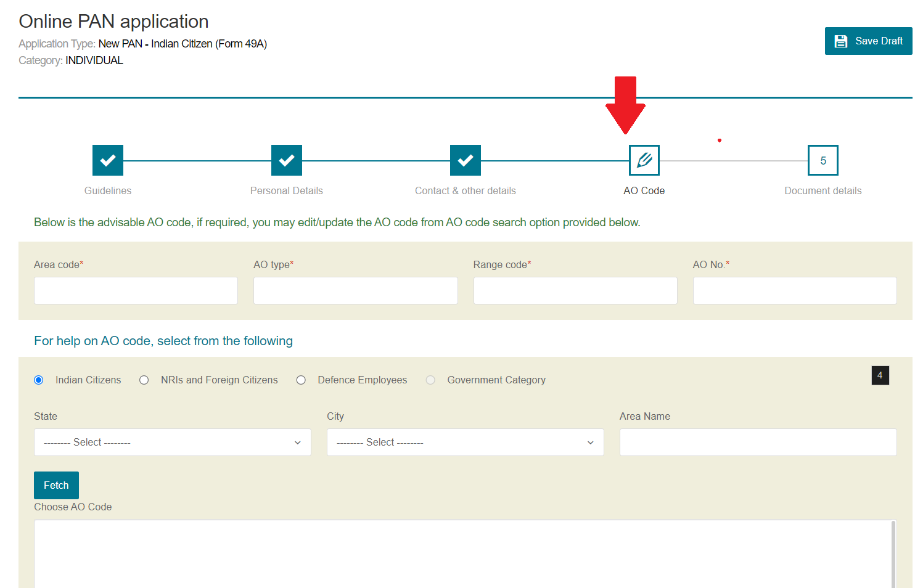The height and width of the screenshot is (588, 915).
Task: Select the AO Code pencil step icon
Action: coord(644,160)
